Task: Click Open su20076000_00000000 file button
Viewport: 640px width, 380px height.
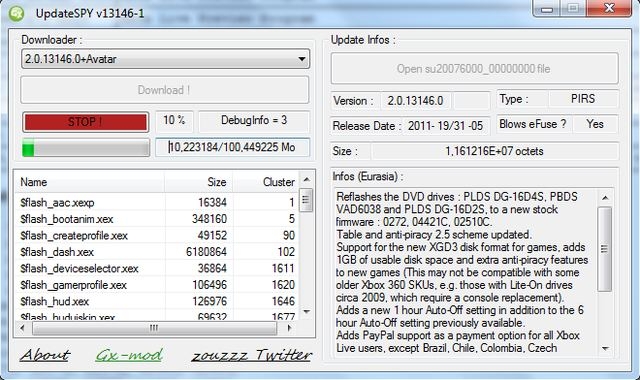Action: tap(474, 69)
